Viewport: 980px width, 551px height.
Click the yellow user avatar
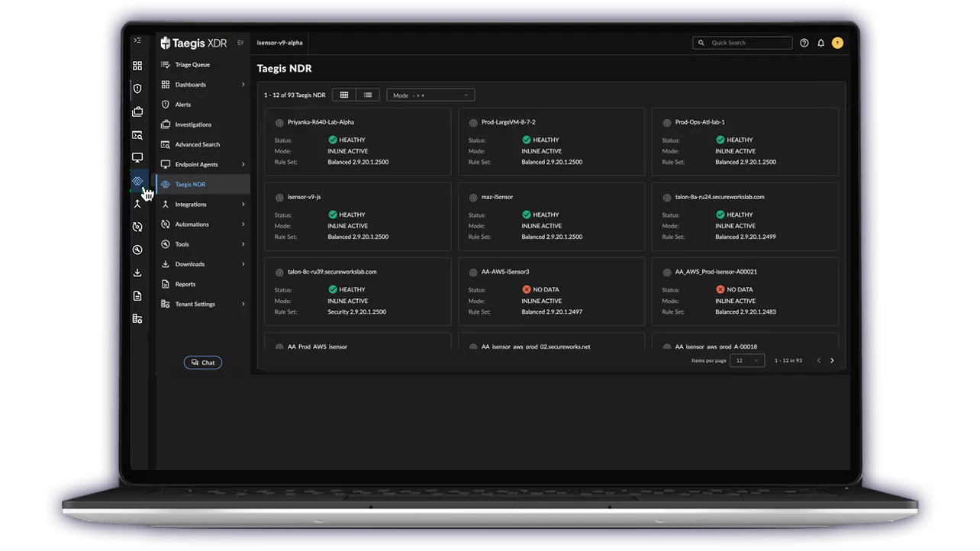point(837,43)
